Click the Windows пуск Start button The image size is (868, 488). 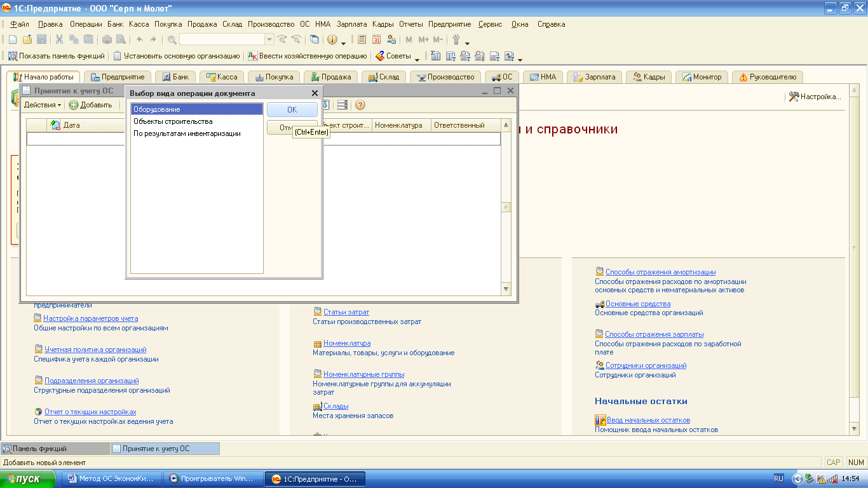click(x=29, y=478)
